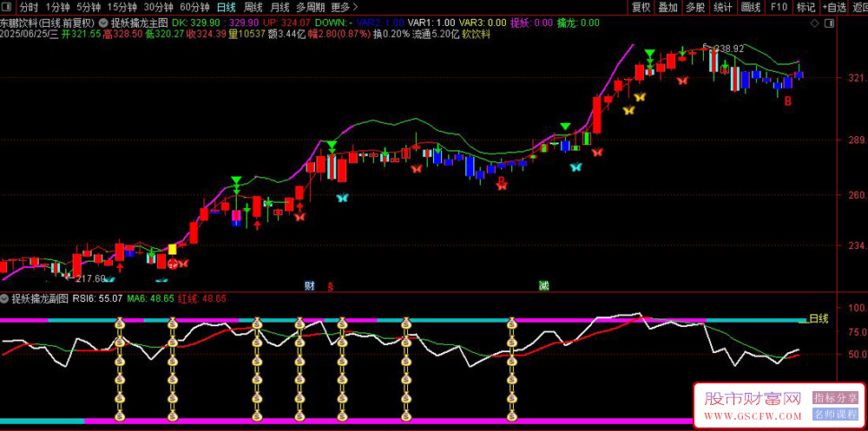
Task: Open the 捉妖擒龙主图 indicator dropdown arrow
Action: pyautogui.click(x=103, y=23)
